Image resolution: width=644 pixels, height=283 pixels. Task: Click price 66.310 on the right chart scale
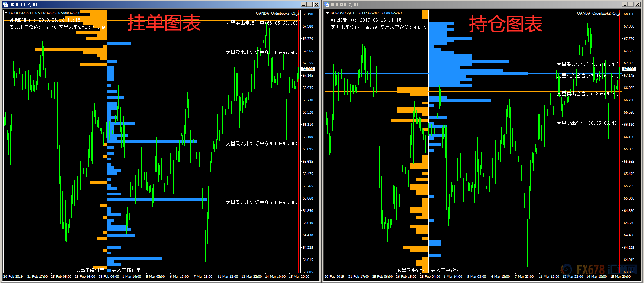tap(629, 125)
